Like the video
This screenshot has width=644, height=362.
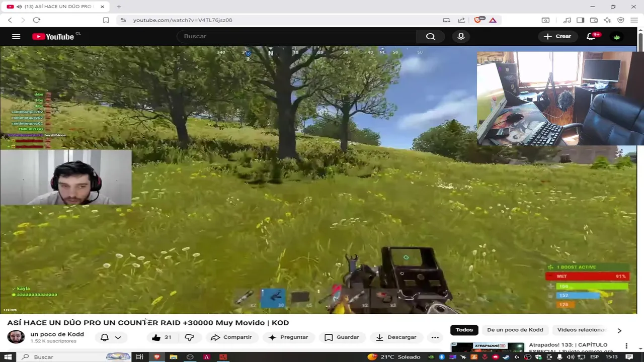(161, 337)
